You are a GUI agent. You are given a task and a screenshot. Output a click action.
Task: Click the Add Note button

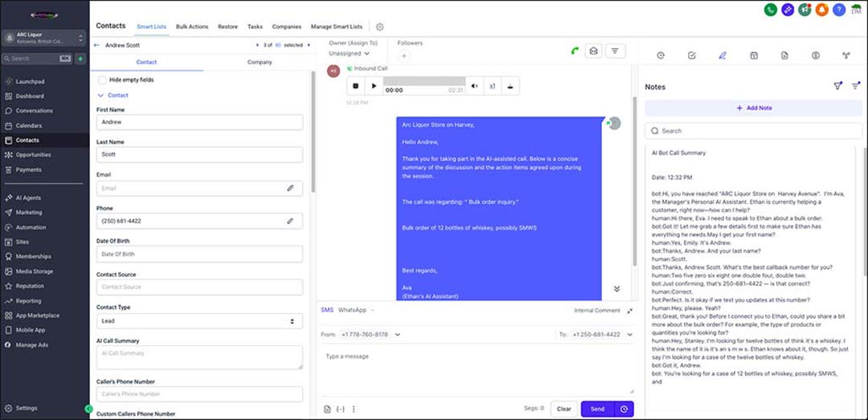pyautogui.click(x=753, y=108)
